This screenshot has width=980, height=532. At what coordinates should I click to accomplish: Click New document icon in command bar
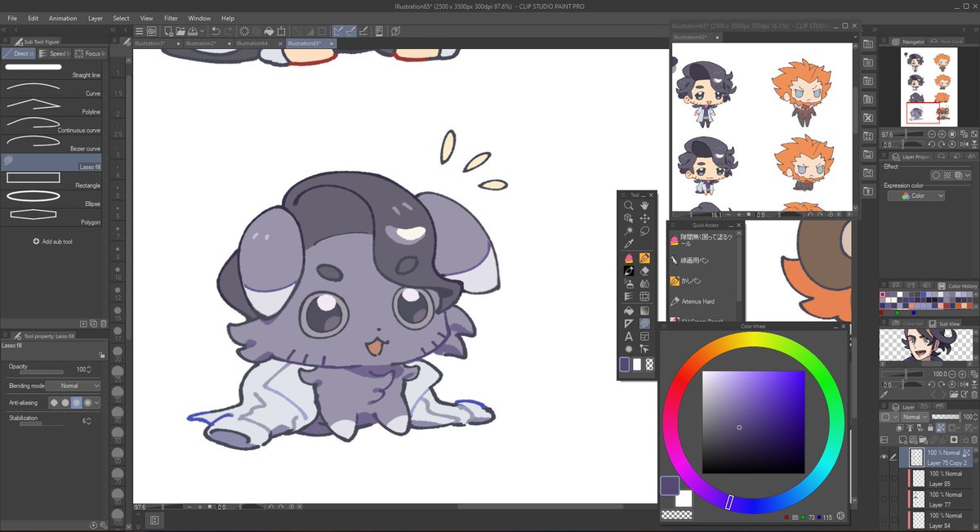click(167, 31)
